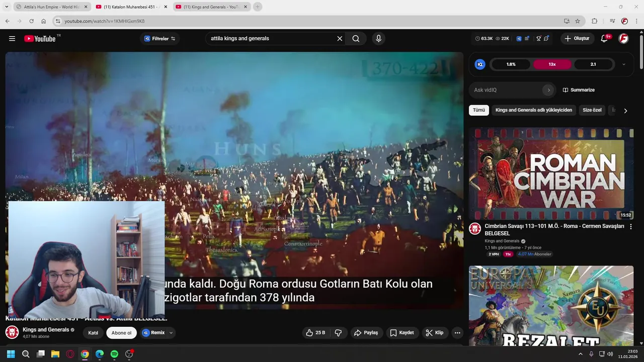Open the Roman Cimbrian War thumbnail
This screenshot has width=644, height=362.
click(551, 173)
